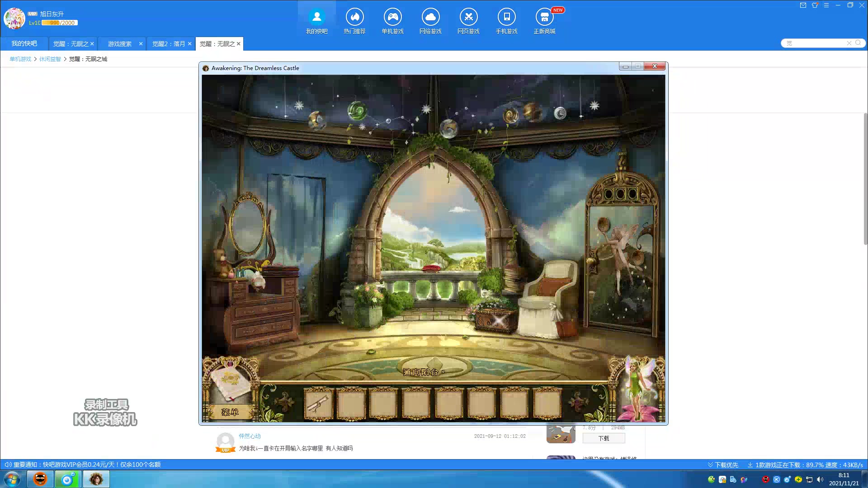Click the commenter's VIP avatar
Image resolution: width=868 pixels, height=488 pixels.
pyautogui.click(x=225, y=442)
